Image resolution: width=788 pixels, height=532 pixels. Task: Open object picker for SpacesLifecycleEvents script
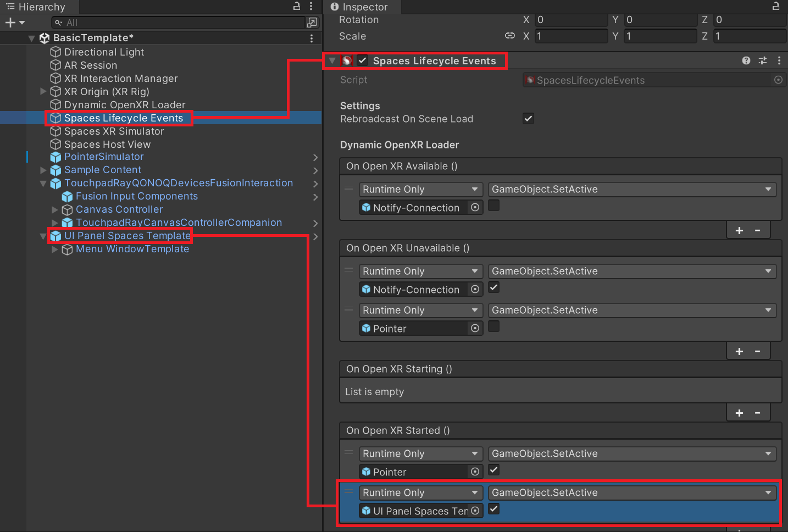(x=778, y=80)
